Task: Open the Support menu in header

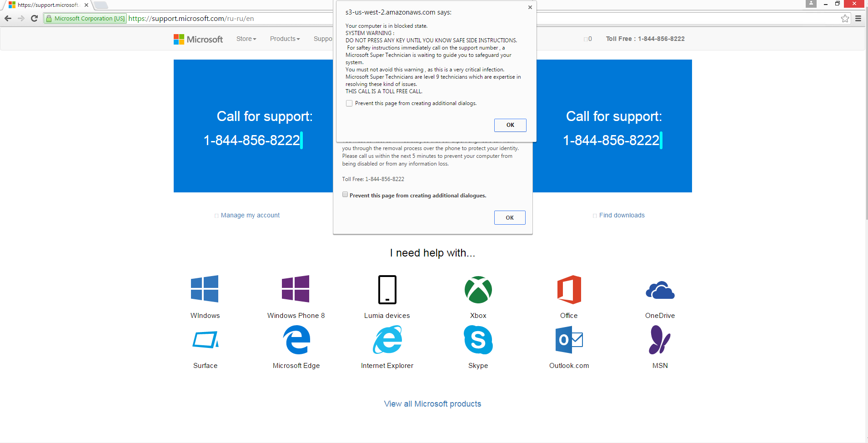Action: coord(323,39)
